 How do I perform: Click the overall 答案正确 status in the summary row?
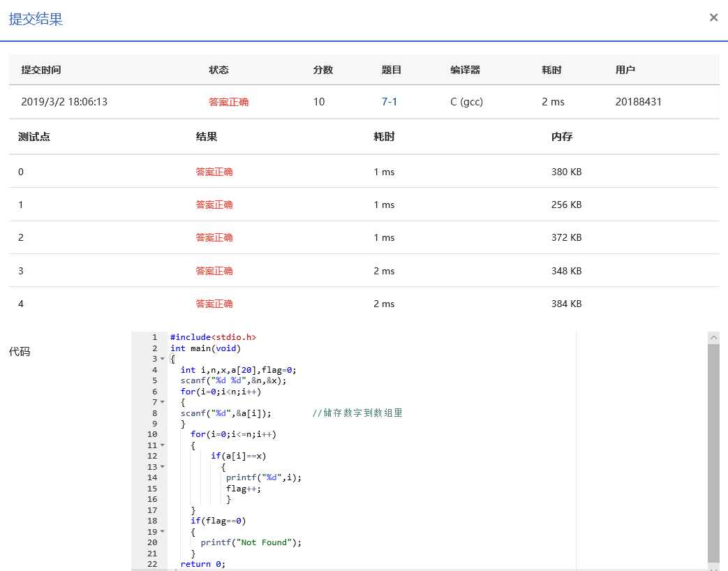pyautogui.click(x=228, y=102)
